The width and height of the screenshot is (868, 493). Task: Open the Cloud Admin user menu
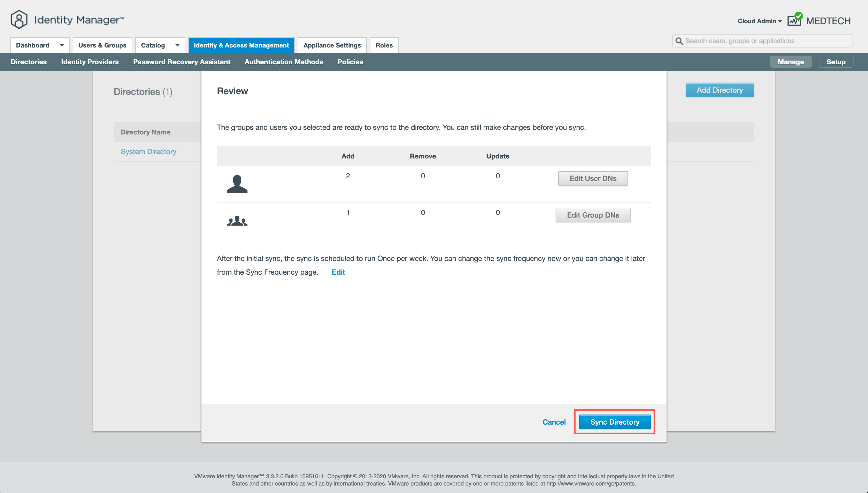759,21
